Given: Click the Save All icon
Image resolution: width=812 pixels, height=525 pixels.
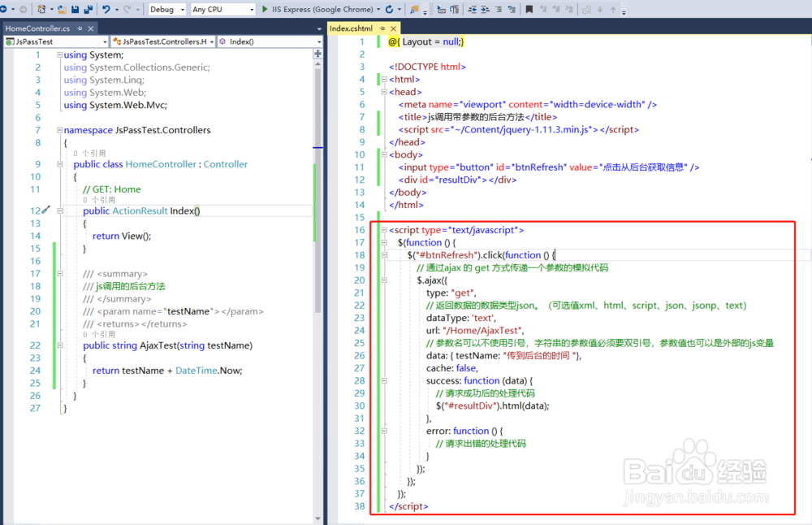Looking at the screenshot, I should [88, 9].
